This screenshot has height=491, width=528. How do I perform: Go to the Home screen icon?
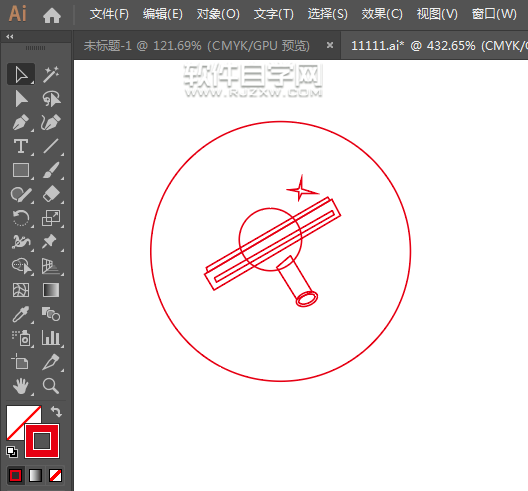pos(52,15)
